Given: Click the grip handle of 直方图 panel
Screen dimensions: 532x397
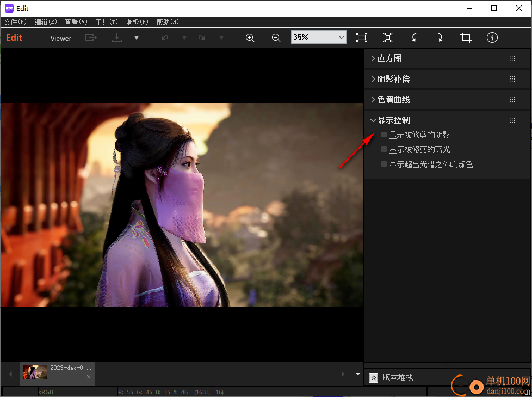Looking at the screenshot, I should click(512, 58).
